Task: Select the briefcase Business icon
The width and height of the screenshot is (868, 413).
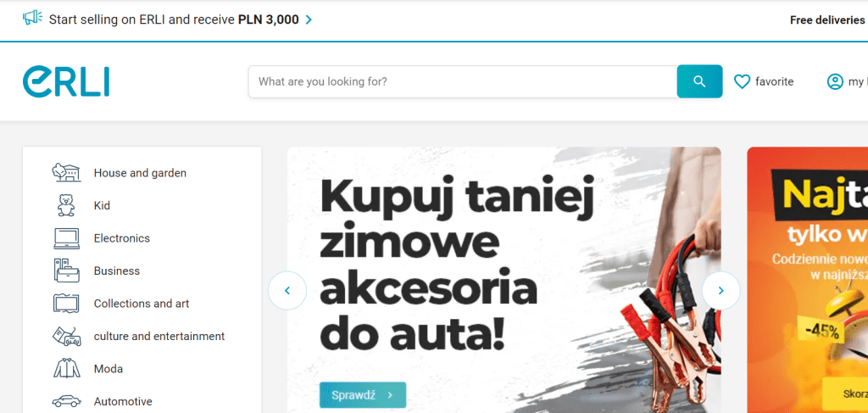Action: pos(66,271)
